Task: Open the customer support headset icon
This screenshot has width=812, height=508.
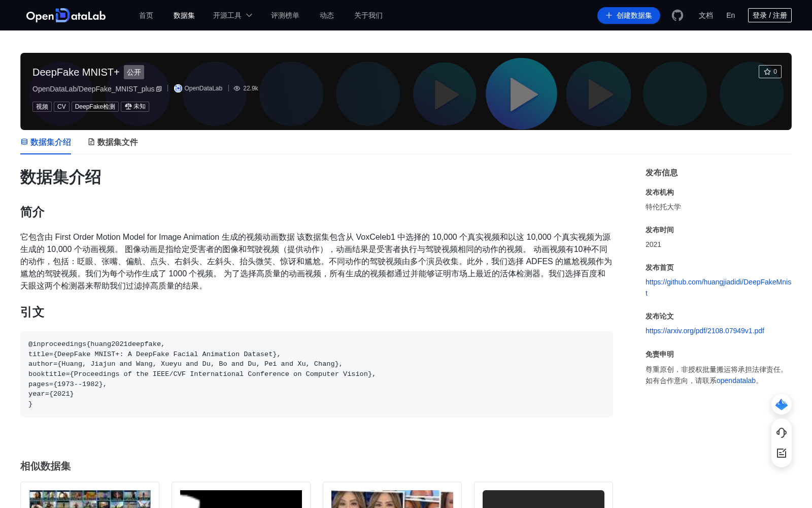Action: click(x=782, y=432)
